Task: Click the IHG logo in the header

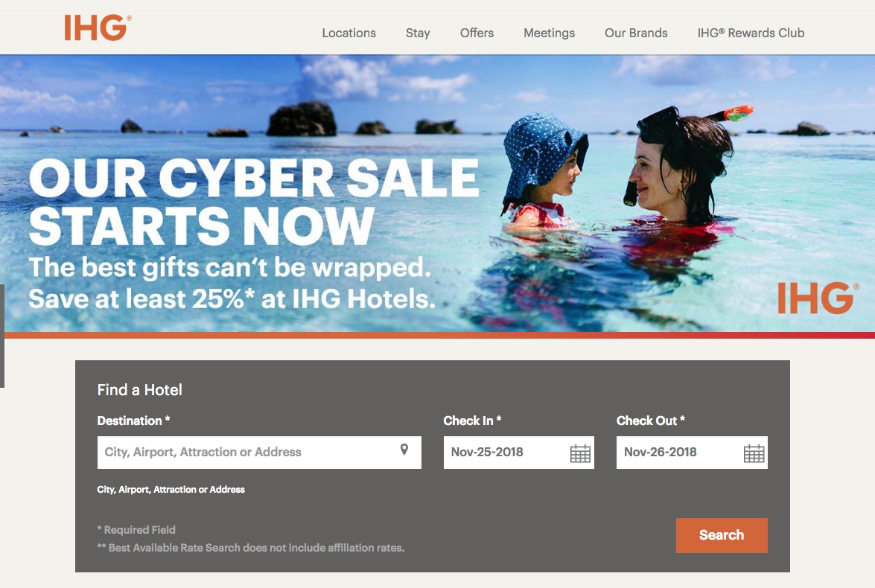Action: [x=98, y=28]
